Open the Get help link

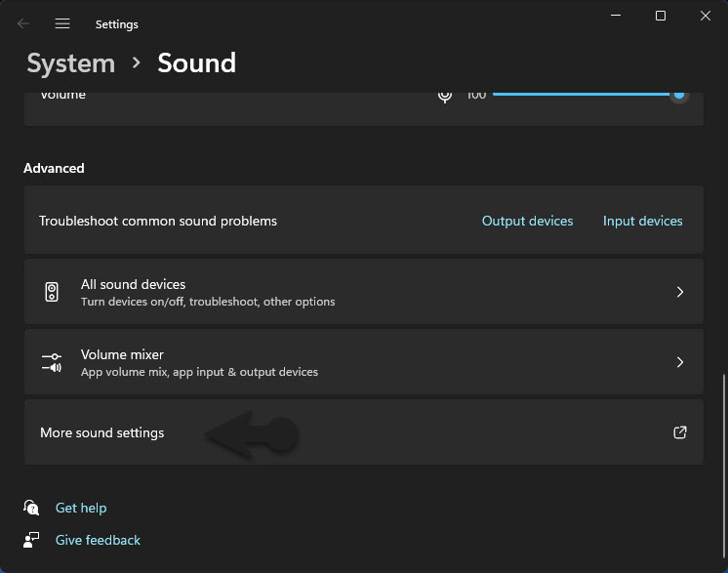coord(81,508)
